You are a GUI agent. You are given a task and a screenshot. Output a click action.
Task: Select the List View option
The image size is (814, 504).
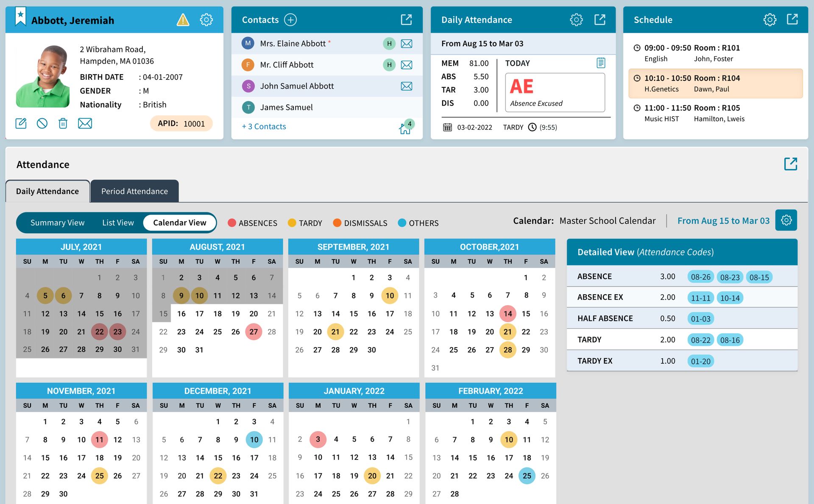(117, 222)
